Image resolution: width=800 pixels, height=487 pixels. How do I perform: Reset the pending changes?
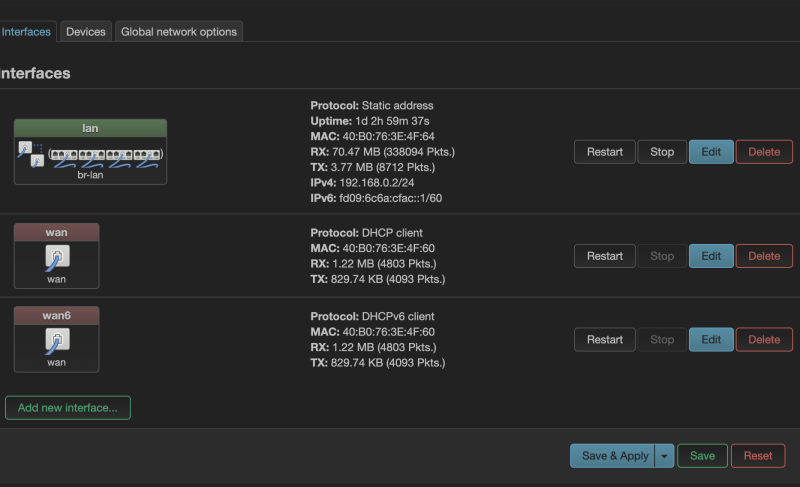(758, 456)
